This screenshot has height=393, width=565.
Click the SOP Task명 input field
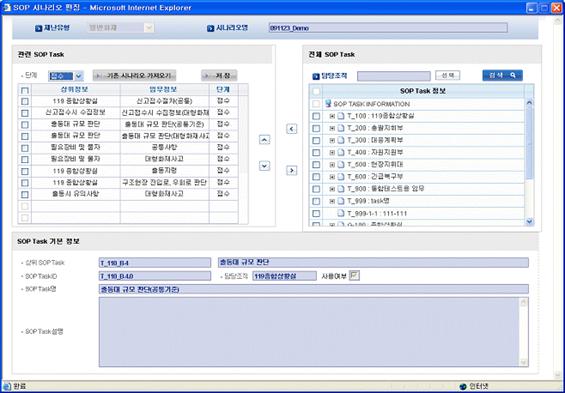313,289
